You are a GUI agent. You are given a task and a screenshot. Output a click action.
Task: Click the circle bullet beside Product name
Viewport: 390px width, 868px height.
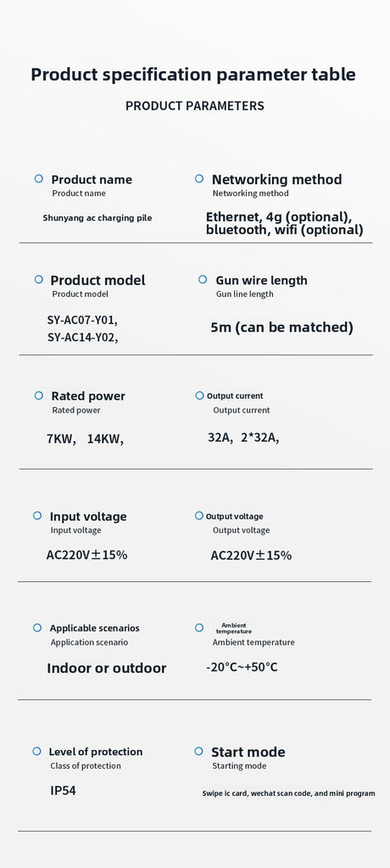pos(39,179)
